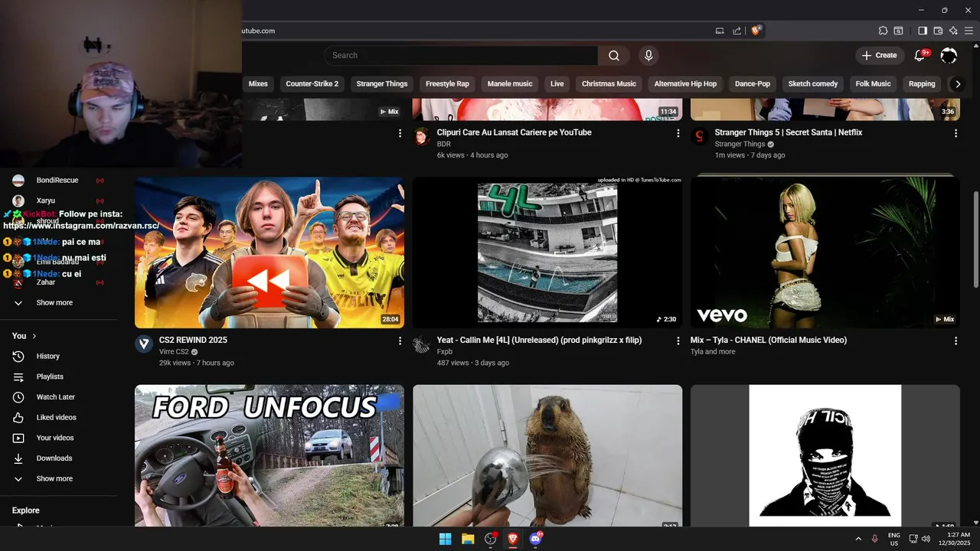Click into the YouTube Search field
The height and width of the screenshot is (551, 980).
point(461,55)
